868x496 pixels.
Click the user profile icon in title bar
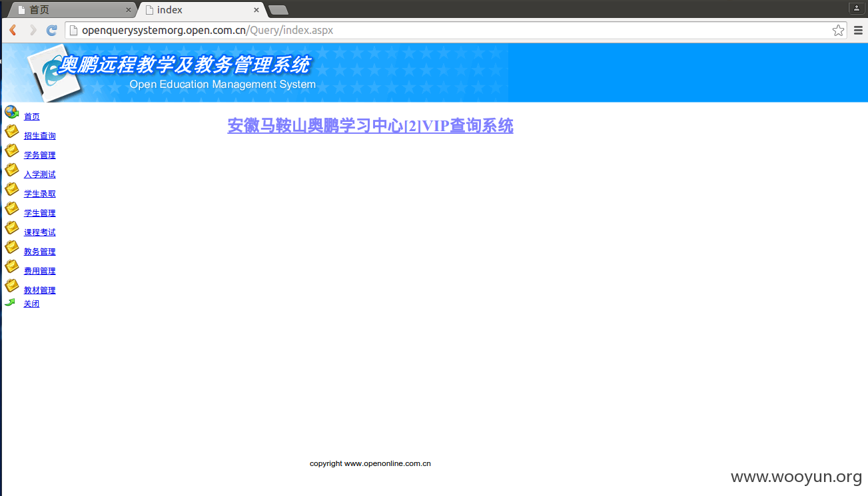click(x=857, y=8)
